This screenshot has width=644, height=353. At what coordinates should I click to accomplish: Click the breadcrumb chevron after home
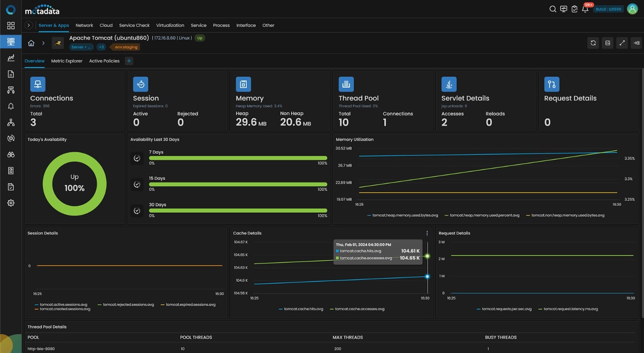coord(43,43)
